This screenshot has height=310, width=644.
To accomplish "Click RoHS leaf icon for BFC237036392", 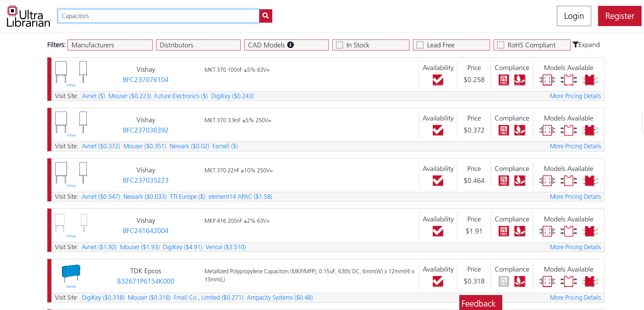I will (520, 130).
